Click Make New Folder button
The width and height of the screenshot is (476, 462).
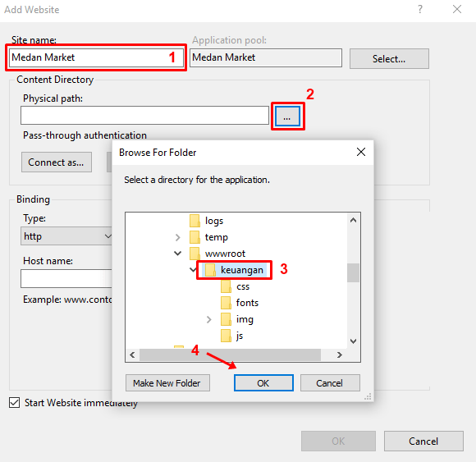(x=167, y=383)
